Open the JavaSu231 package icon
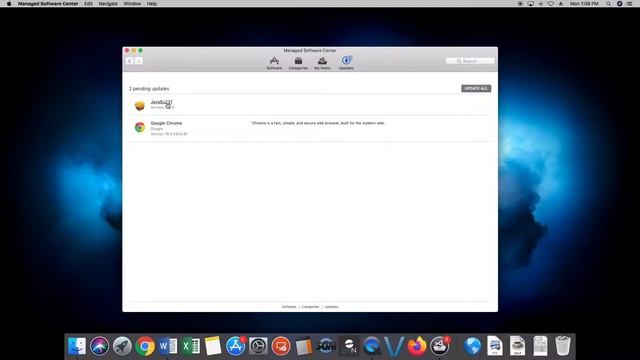This screenshot has width=640, height=360. 140,106
